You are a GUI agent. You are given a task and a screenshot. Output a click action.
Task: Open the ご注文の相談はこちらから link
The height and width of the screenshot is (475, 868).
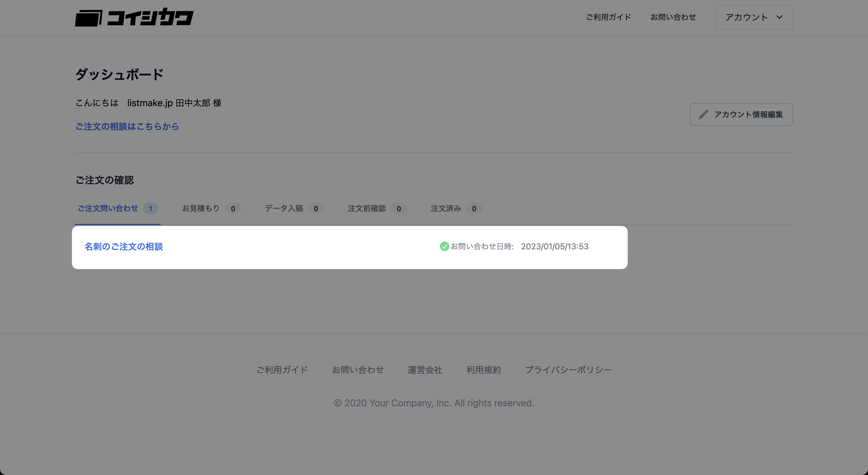tap(127, 127)
